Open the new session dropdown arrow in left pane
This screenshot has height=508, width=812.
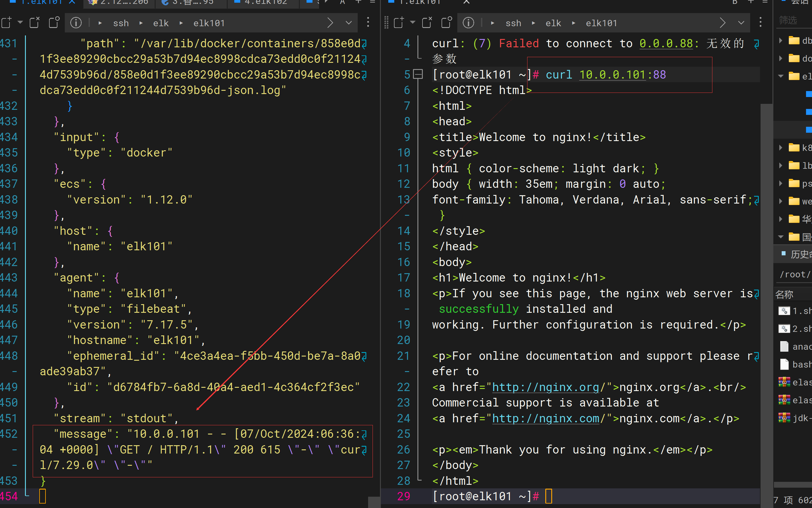[20, 23]
